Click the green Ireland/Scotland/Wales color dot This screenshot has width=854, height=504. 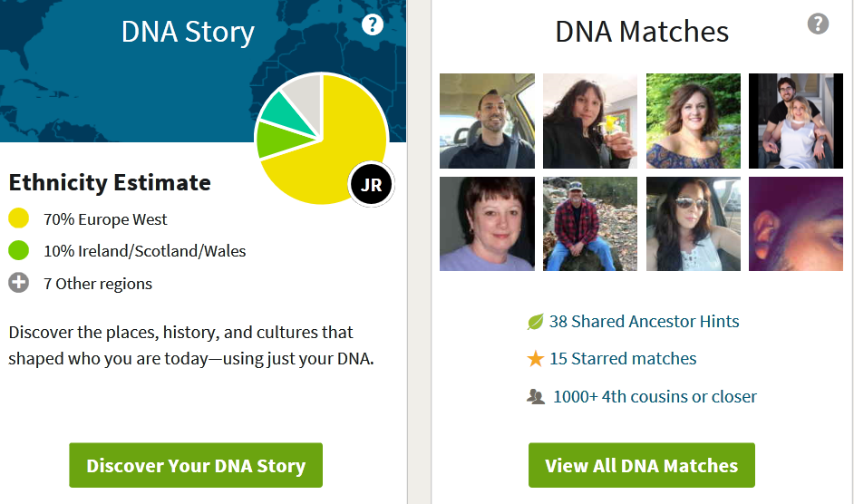(x=19, y=251)
